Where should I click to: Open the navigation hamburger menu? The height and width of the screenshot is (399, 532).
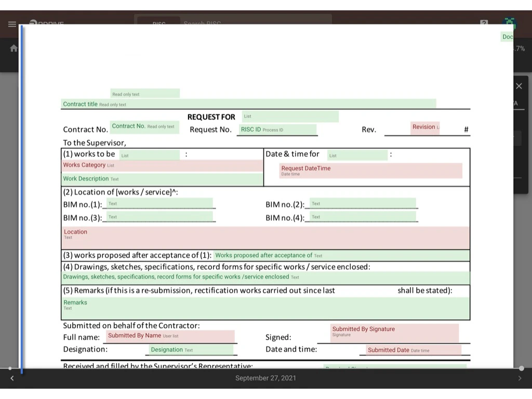click(12, 23)
